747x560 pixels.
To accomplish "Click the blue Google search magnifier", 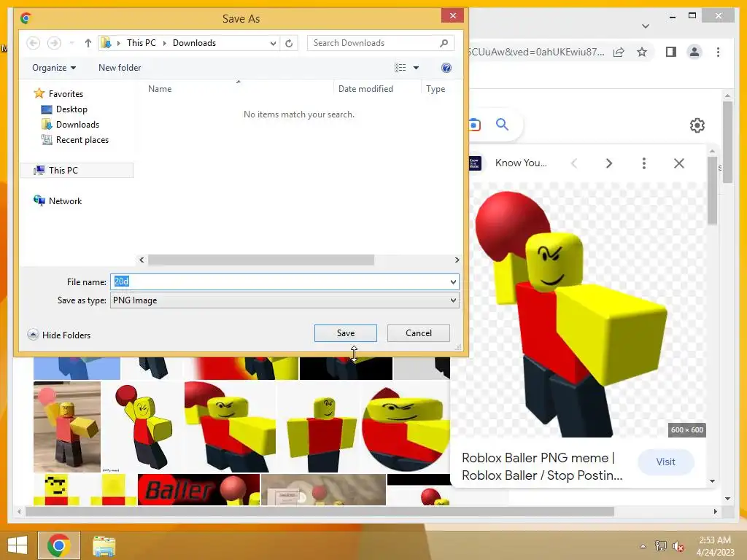I will tap(502, 125).
